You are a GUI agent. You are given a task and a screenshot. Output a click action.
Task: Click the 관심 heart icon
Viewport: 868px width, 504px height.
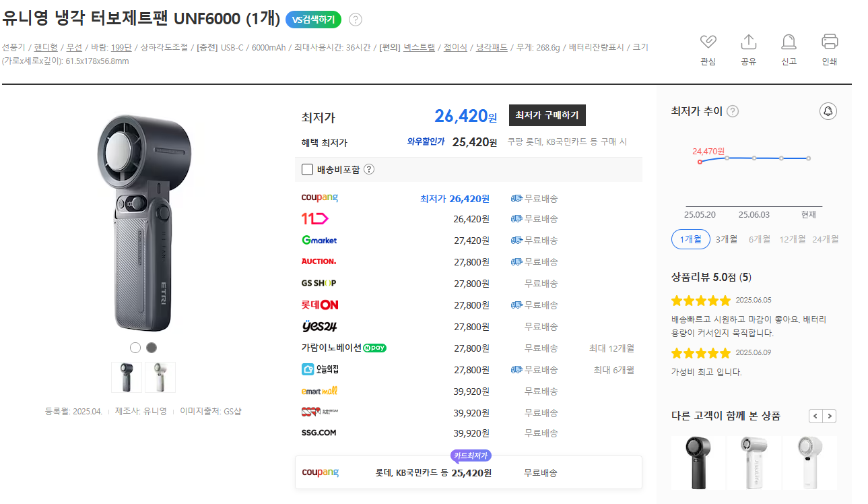pyautogui.click(x=708, y=42)
